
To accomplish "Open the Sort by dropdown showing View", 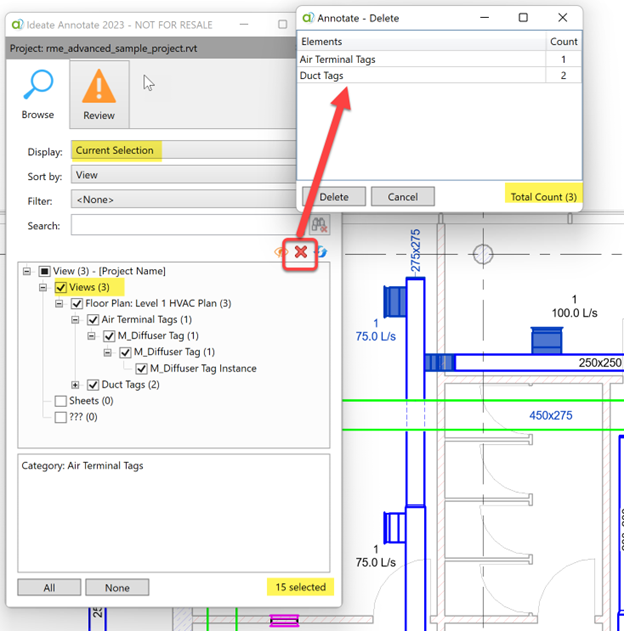I will (x=183, y=175).
